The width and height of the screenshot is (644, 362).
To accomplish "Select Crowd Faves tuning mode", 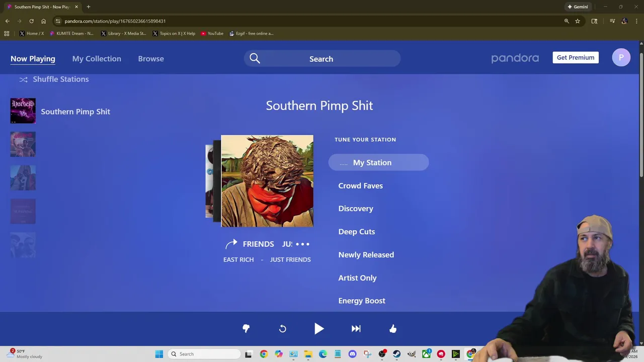I will coord(361,186).
